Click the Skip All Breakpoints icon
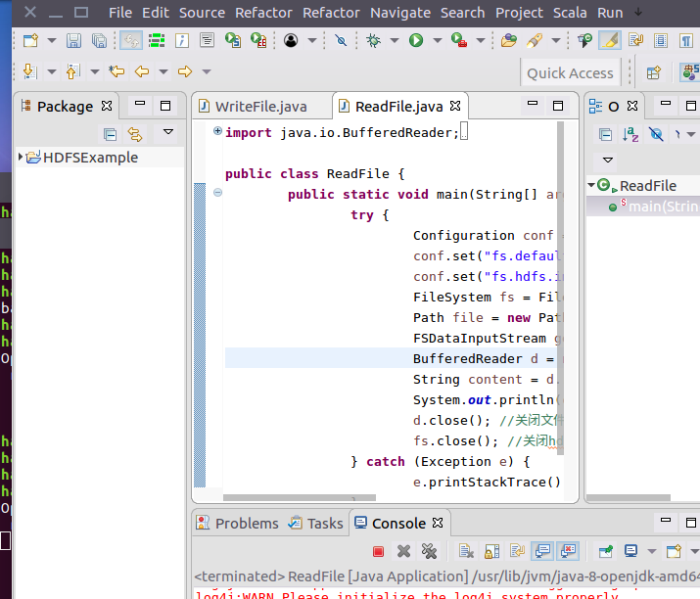 tap(341, 40)
